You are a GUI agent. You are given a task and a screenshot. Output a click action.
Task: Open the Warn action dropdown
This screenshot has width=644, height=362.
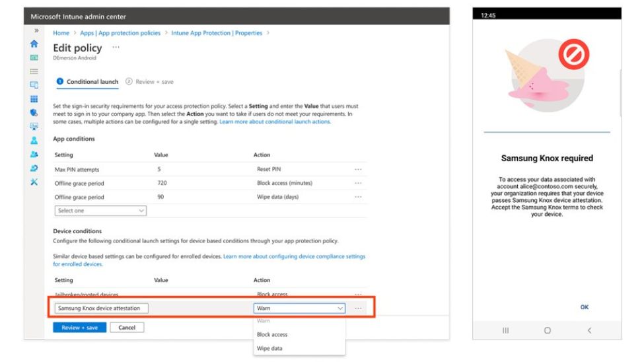pyautogui.click(x=299, y=308)
